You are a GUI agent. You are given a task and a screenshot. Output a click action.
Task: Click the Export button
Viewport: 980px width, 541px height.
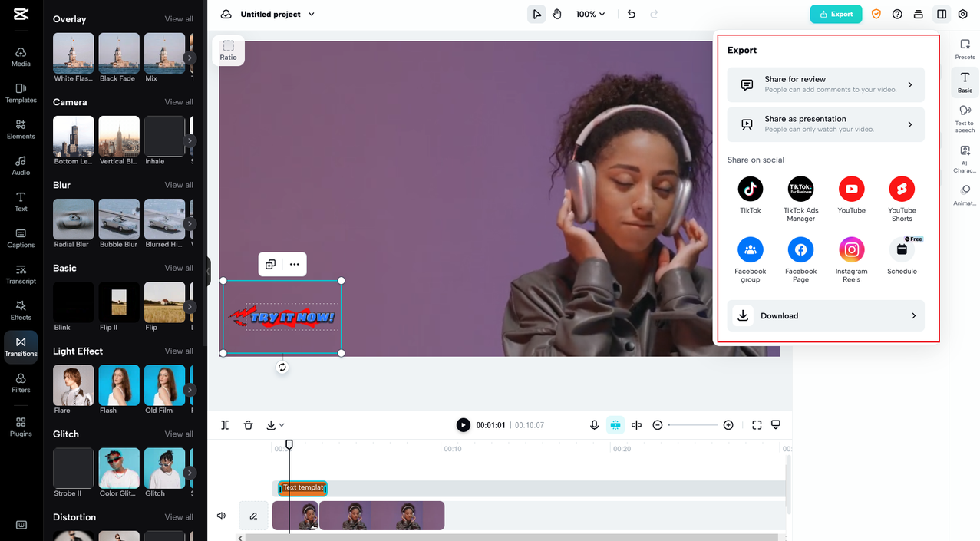[x=836, y=14]
